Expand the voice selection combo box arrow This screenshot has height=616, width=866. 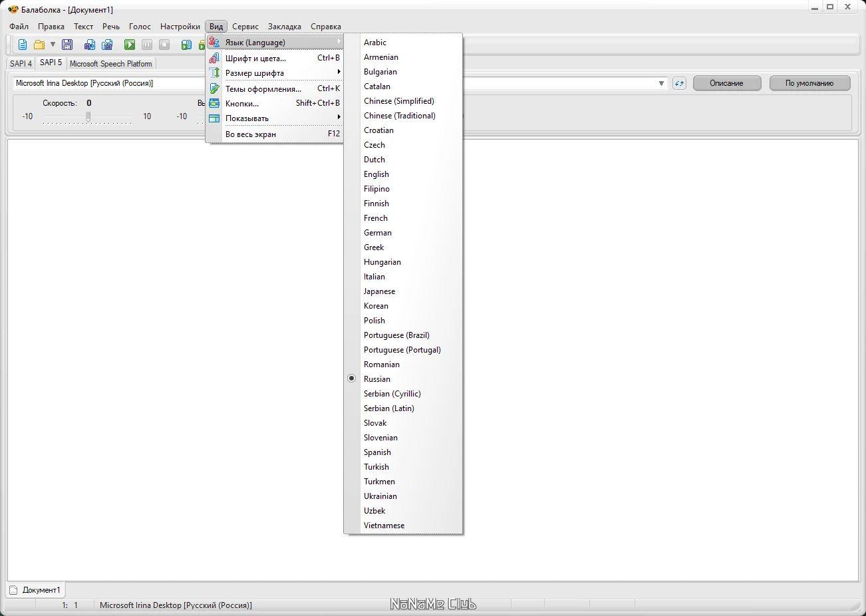click(x=661, y=83)
